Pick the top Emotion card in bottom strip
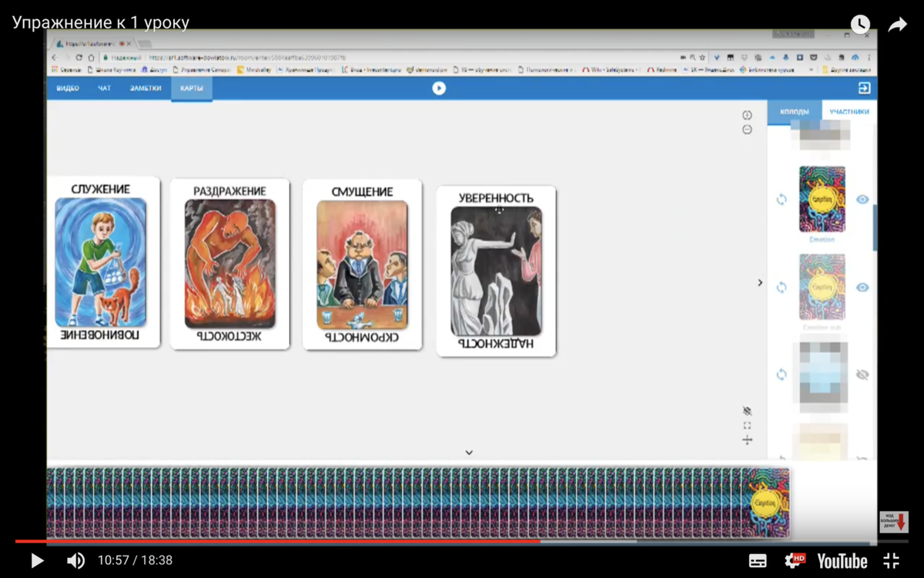The width and height of the screenshot is (924, 578). pos(767,502)
